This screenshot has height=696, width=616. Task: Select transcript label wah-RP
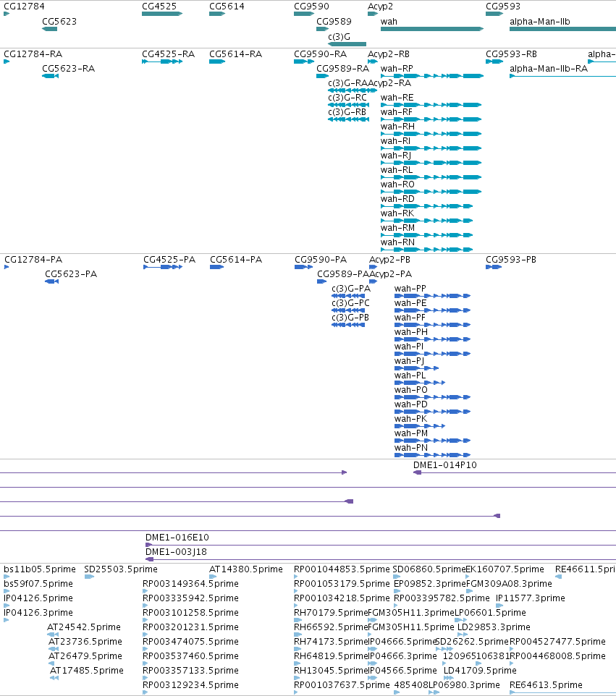click(x=397, y=68)
